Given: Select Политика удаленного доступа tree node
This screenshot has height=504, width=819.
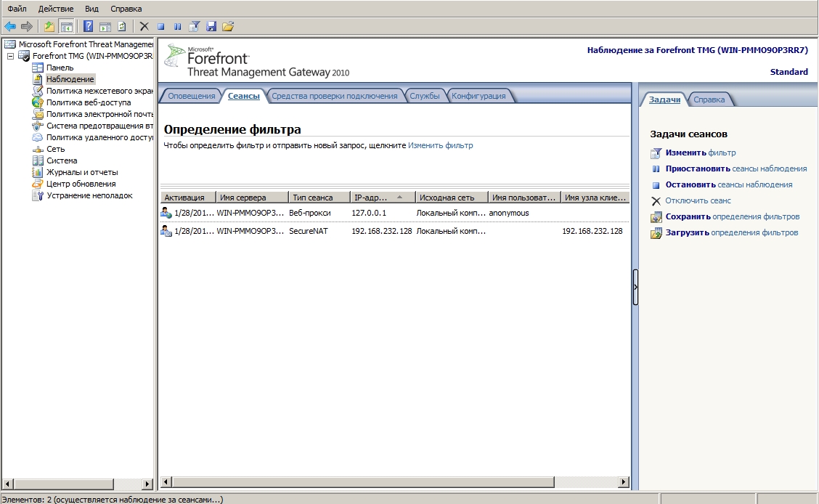Looking at the screenshot, I should click(99, 137).
